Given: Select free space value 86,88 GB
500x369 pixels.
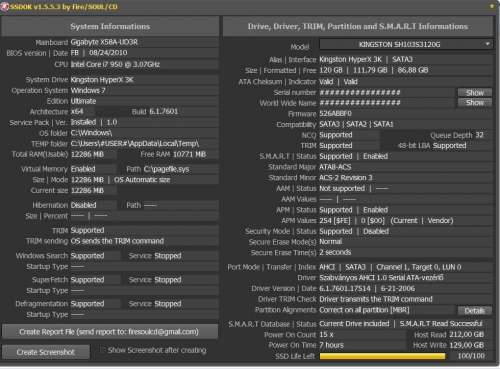Looking at the screenshot, I should coord(412,70).
